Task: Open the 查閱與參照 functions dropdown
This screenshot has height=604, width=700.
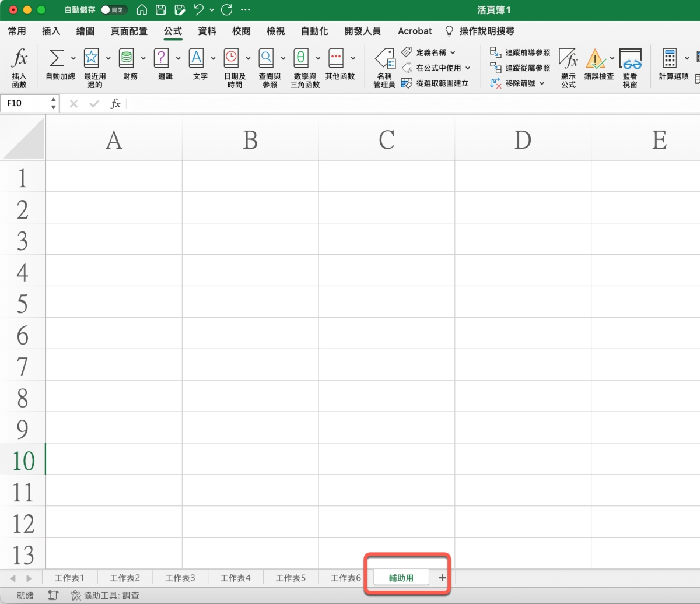Action: [283, 58]
